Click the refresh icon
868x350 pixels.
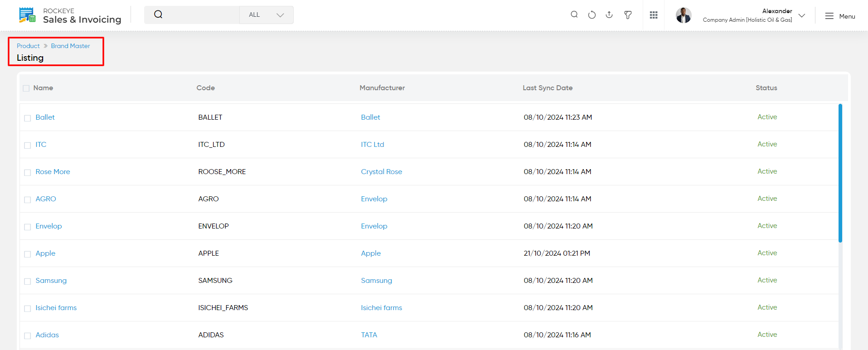[592, 15]
